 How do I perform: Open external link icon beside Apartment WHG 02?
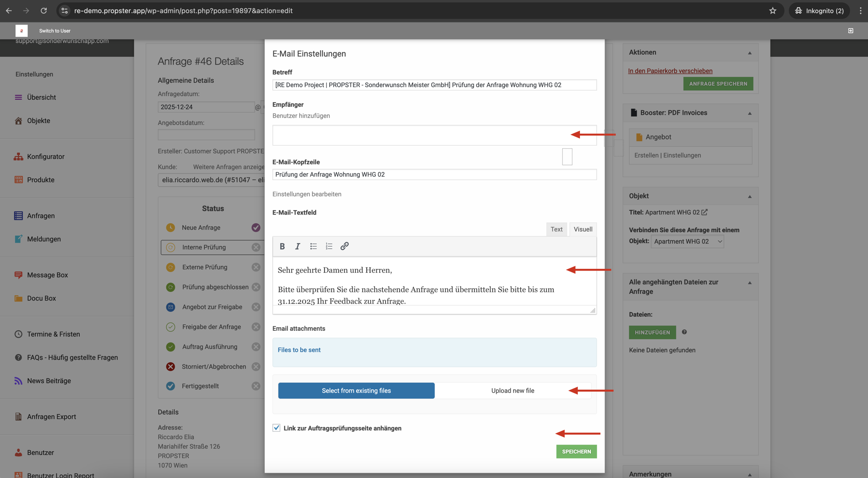(704, 212)
